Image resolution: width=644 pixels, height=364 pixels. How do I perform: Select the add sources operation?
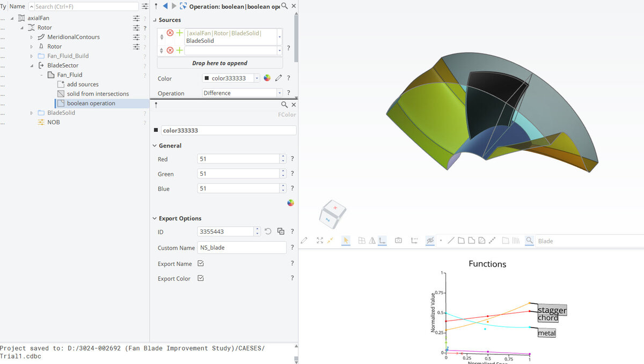coord(83,84)
